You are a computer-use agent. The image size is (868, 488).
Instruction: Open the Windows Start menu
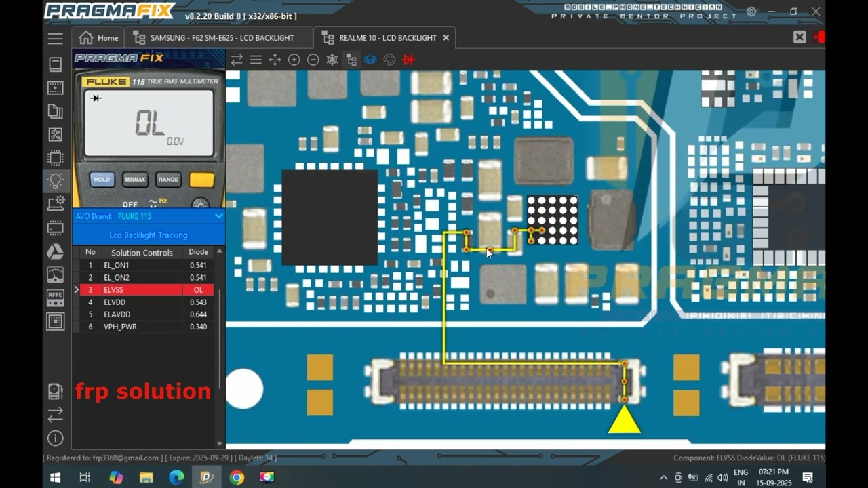point(56,477)
